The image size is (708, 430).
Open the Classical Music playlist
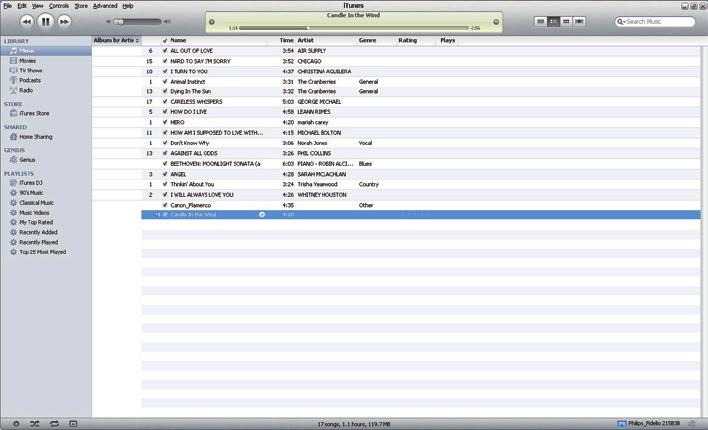tap(37, 203)
